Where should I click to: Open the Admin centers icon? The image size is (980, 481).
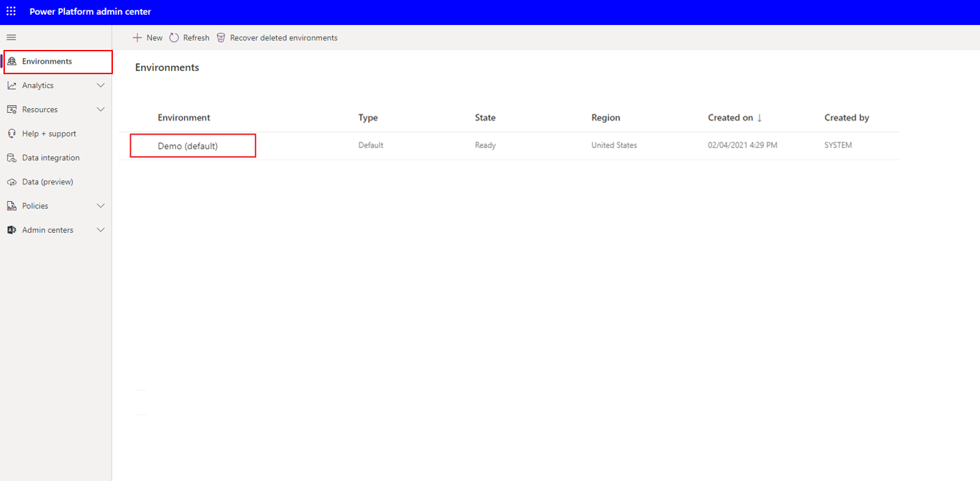(x=12, y=229)
